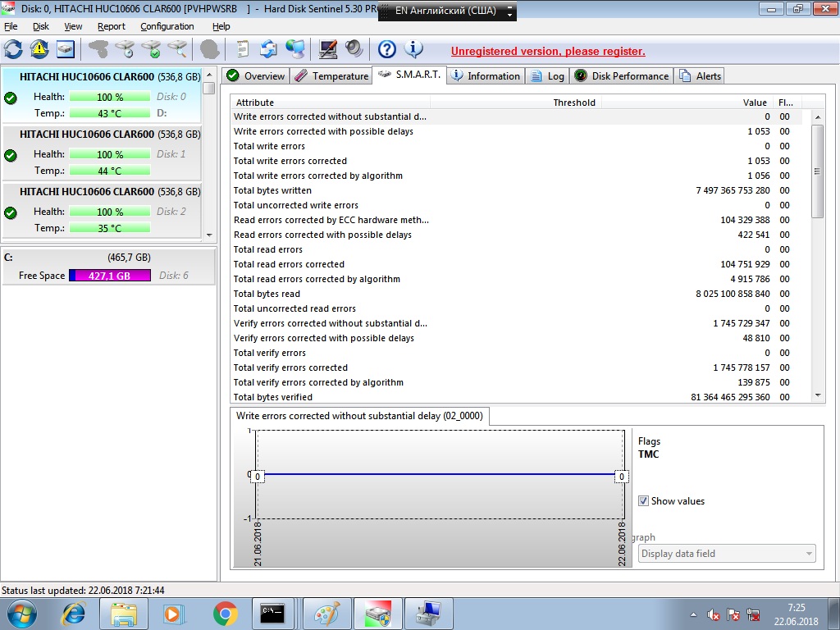Image resolution: width=840 pixels, height=630 pixels.
Task: Sort by the Threshold column header
Action: tap(515, 103)
